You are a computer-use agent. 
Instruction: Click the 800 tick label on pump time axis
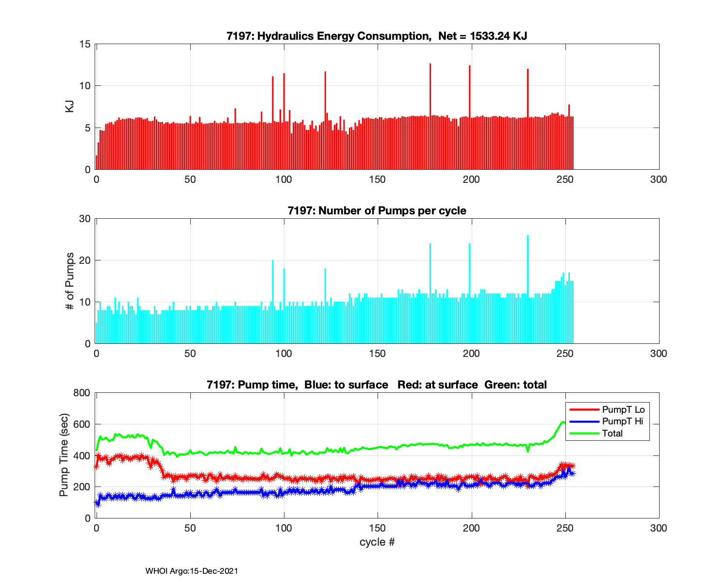pyautogui.click(x=83, y=393)
